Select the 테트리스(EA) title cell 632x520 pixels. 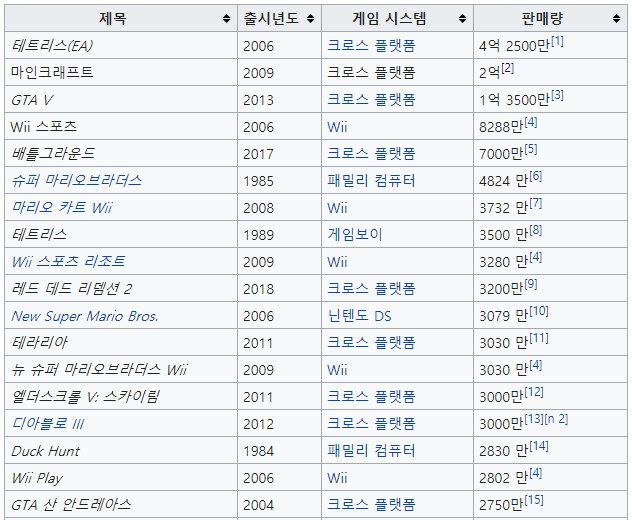[121, 45]
